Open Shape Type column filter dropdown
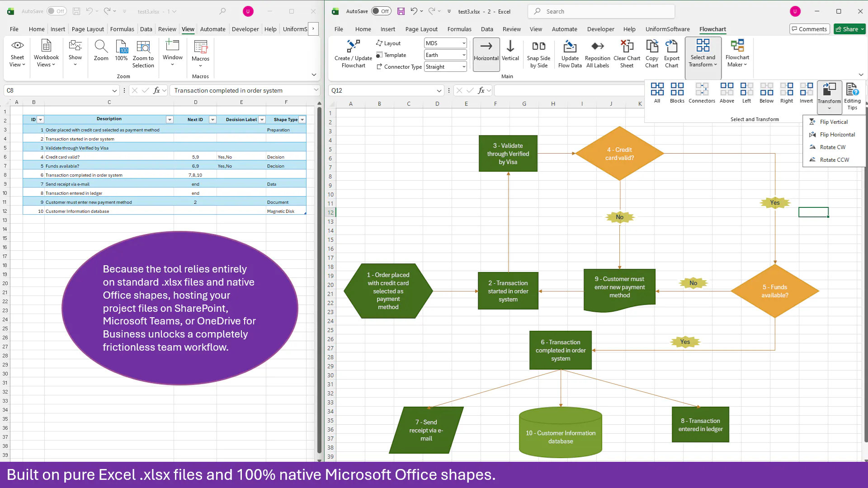Screen dimensions: 868x488 click(302, 120)
